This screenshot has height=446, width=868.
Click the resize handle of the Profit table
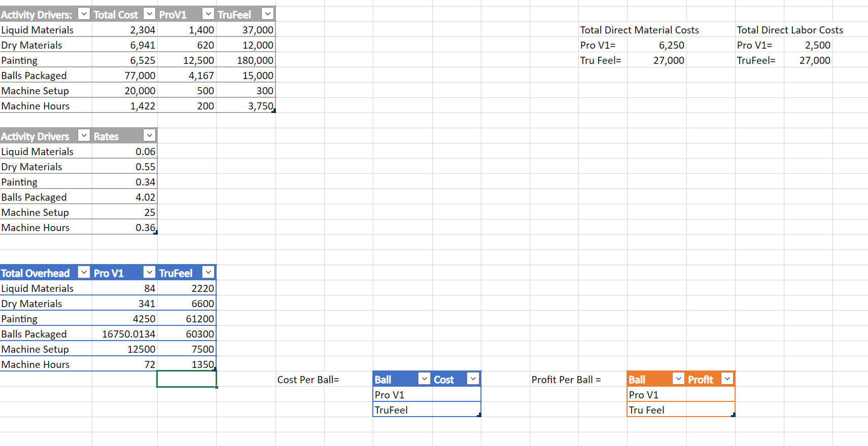tap(733, 415)
